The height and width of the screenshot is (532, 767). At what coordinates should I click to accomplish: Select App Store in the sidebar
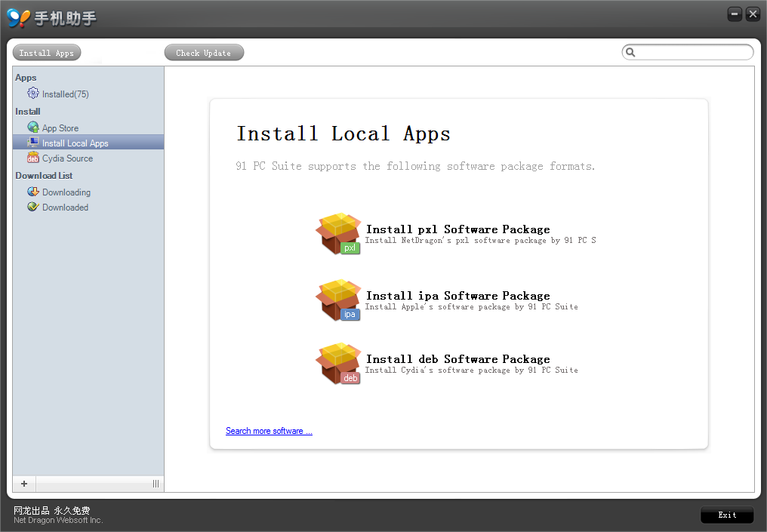tap(60, 128)
